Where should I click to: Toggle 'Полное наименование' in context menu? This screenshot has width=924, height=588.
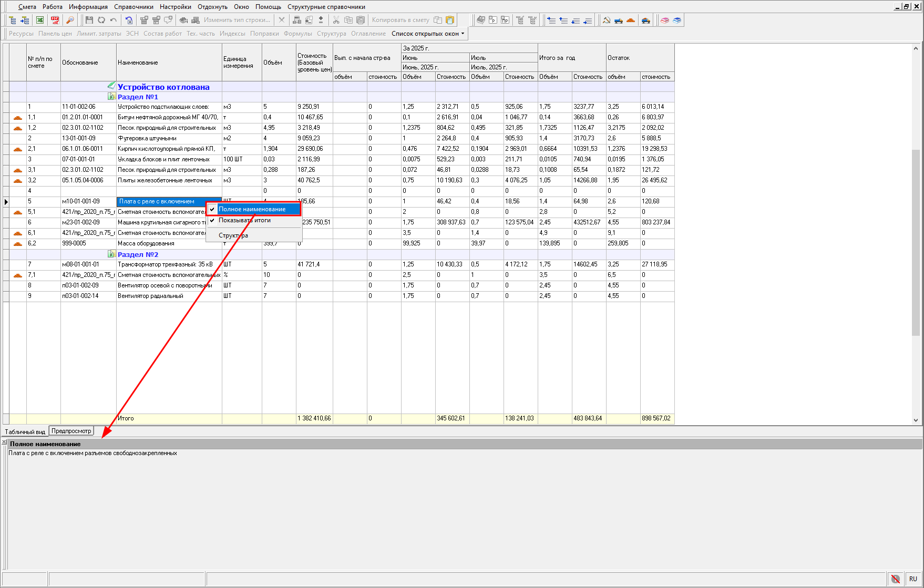[253, 209]
